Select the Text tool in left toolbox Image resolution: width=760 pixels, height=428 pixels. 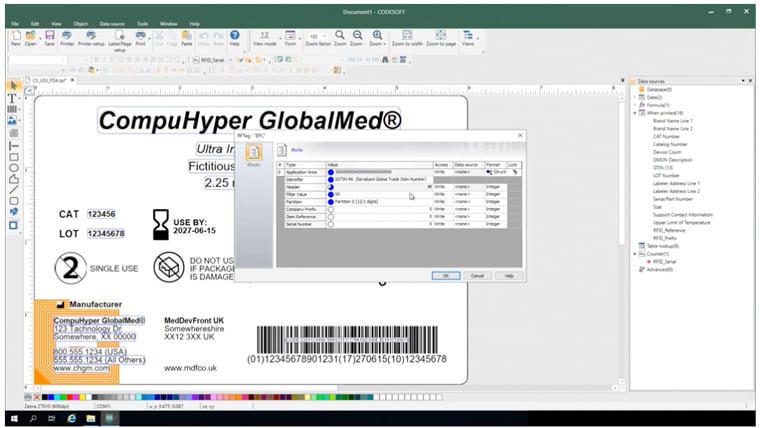tap(13, 98)
